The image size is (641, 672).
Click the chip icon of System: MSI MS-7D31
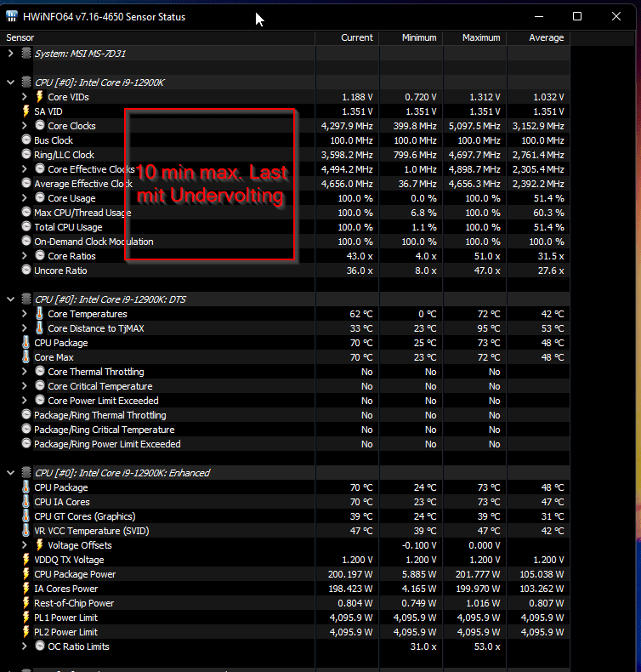click(26, 53)
